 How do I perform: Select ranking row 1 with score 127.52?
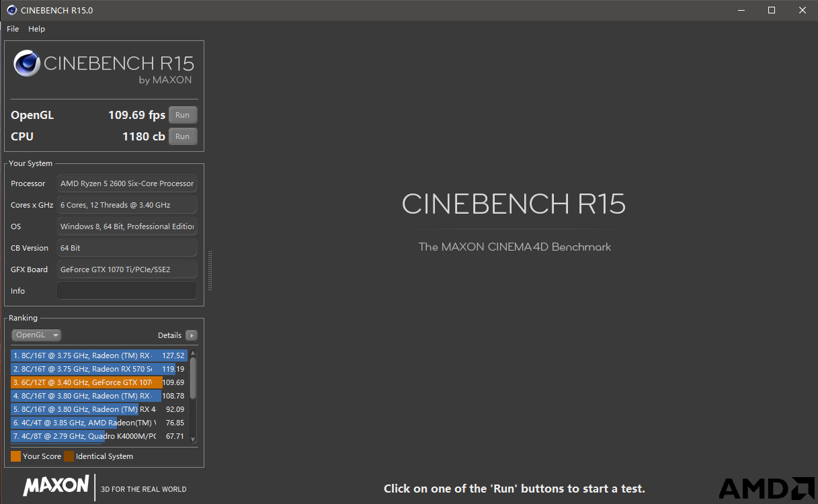99,355
